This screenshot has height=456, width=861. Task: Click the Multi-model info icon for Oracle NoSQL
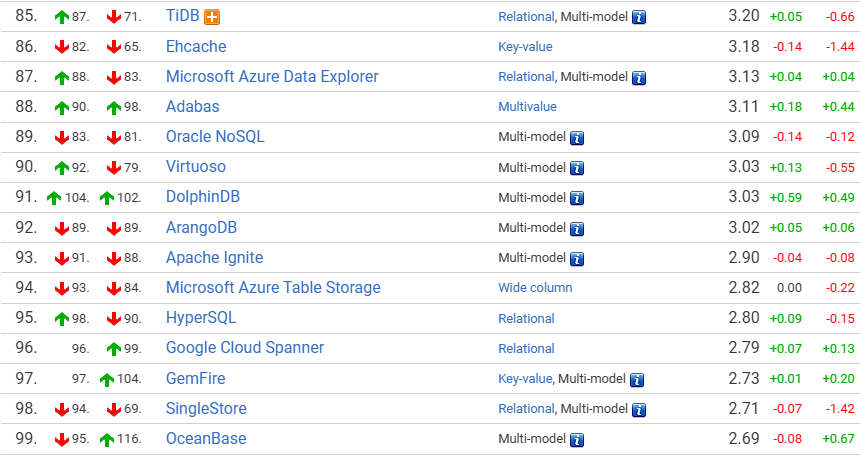(x=577, y=138)
